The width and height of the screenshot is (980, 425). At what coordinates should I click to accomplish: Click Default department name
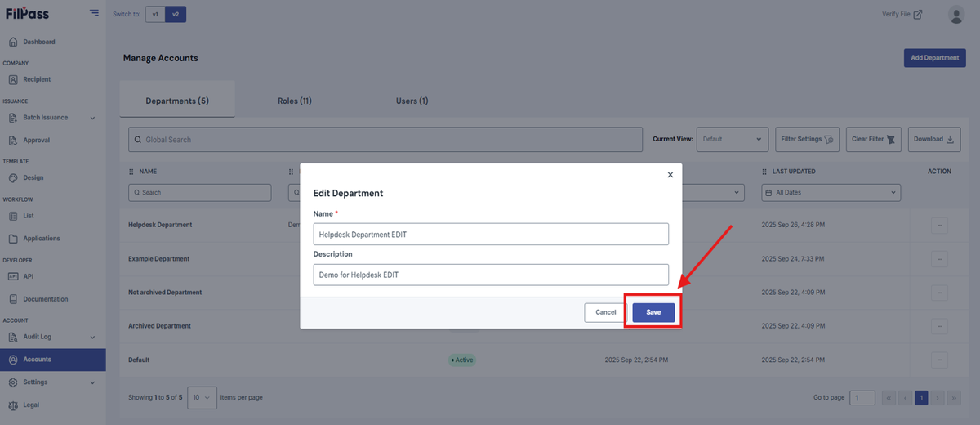click(x=139, y=360)
